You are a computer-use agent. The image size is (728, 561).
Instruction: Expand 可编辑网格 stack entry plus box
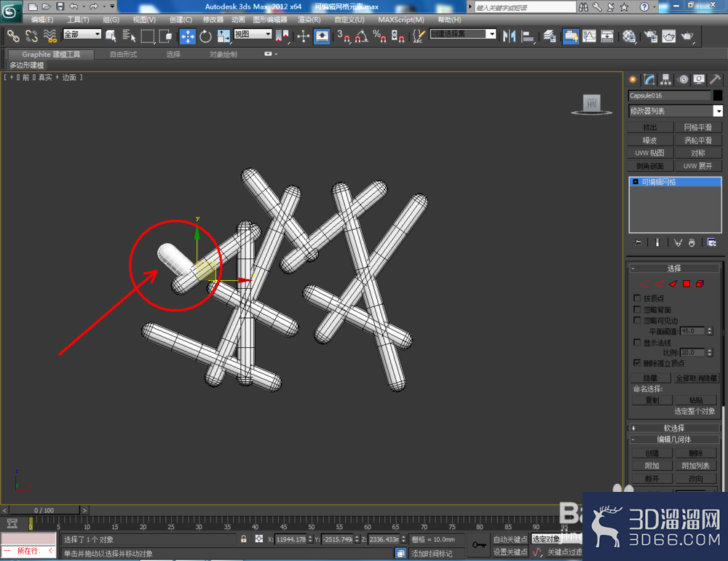tap(635, 182)
